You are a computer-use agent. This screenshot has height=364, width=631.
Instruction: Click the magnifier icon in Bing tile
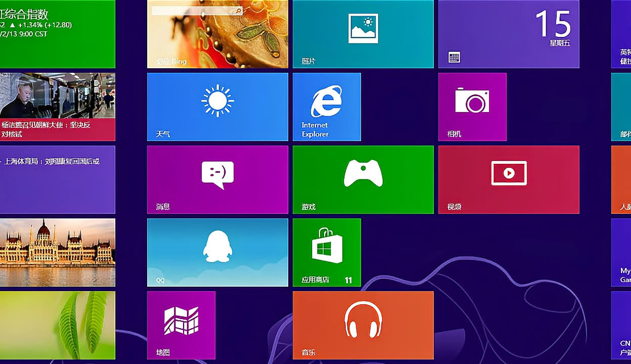click(x=238, y=11)
